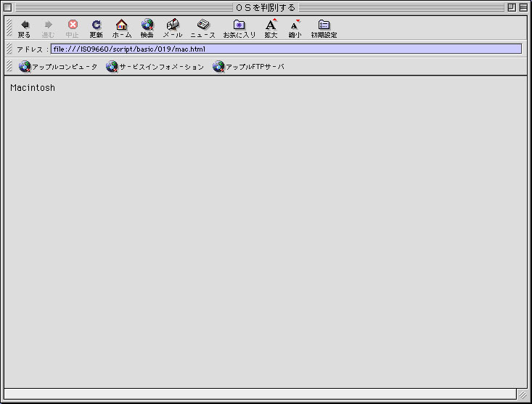The height and width of the screenshot is (404, 532).
Task: Open the サービスインフォメーション favorites link
Action: click(155, 67)
